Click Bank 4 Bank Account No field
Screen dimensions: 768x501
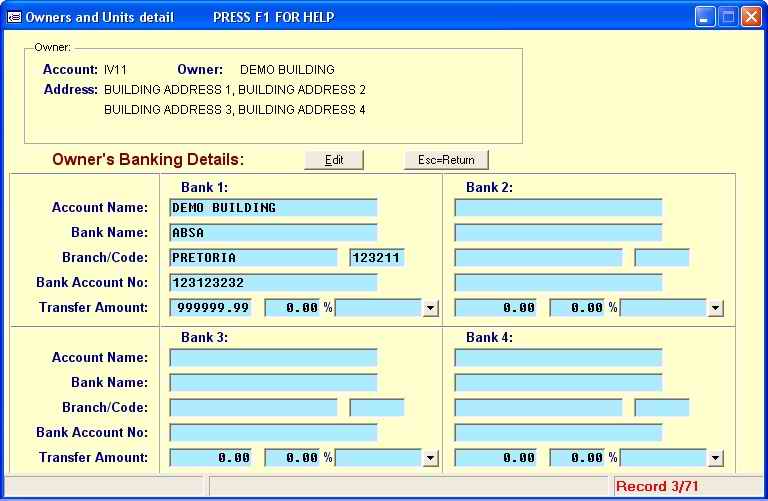coord(558,432)
